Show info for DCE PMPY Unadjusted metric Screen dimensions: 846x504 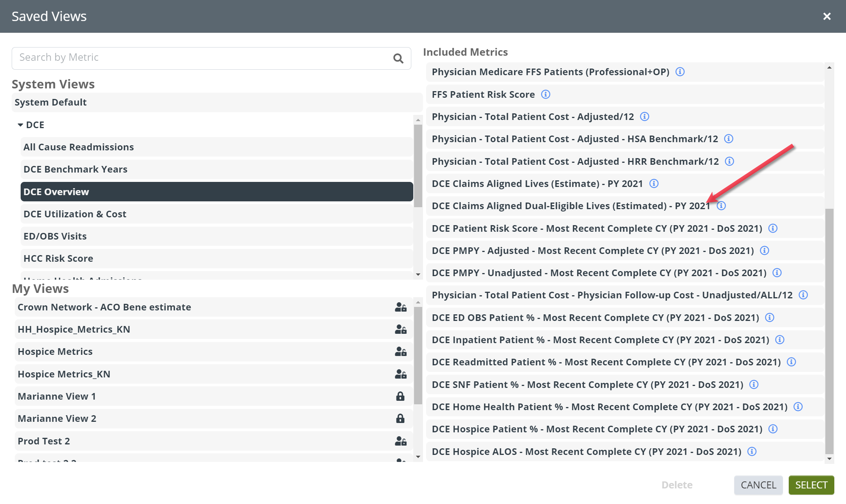[x=777, y=273]
